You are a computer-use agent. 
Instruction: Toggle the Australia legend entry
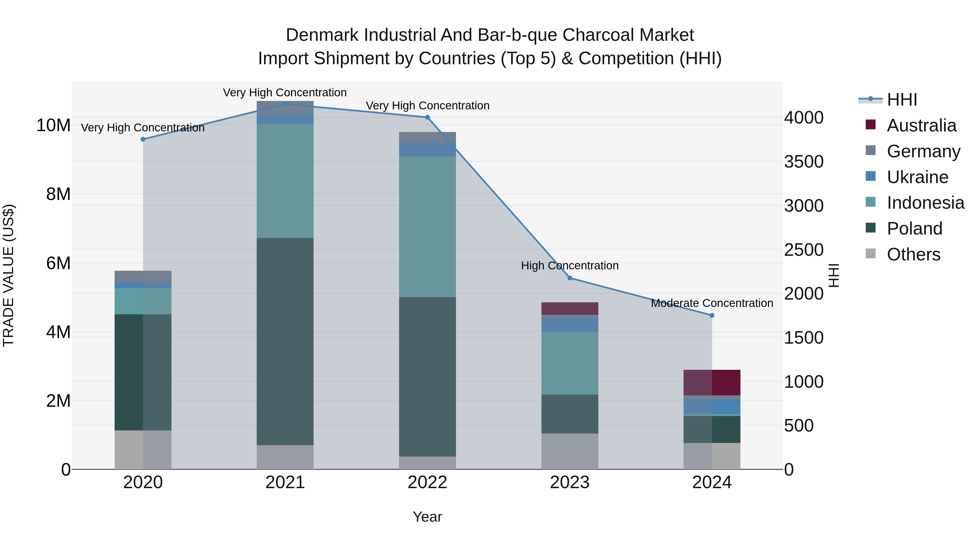911,125
